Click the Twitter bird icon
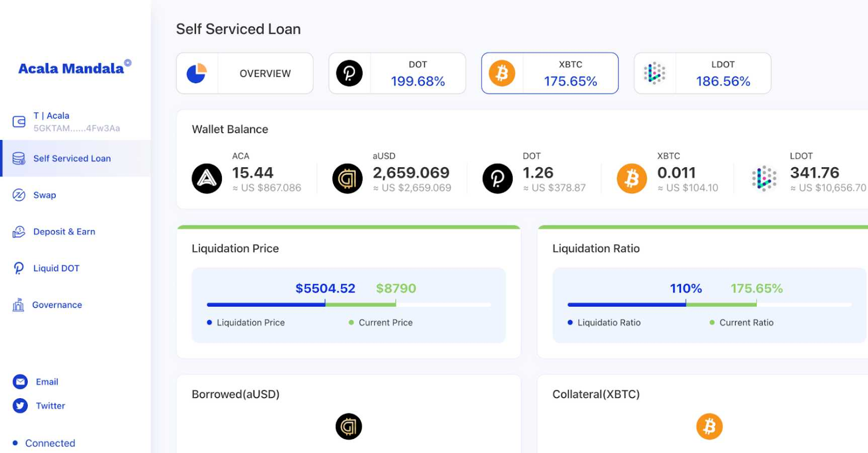Viewport: 868px width, 453px height. point(20,406)
